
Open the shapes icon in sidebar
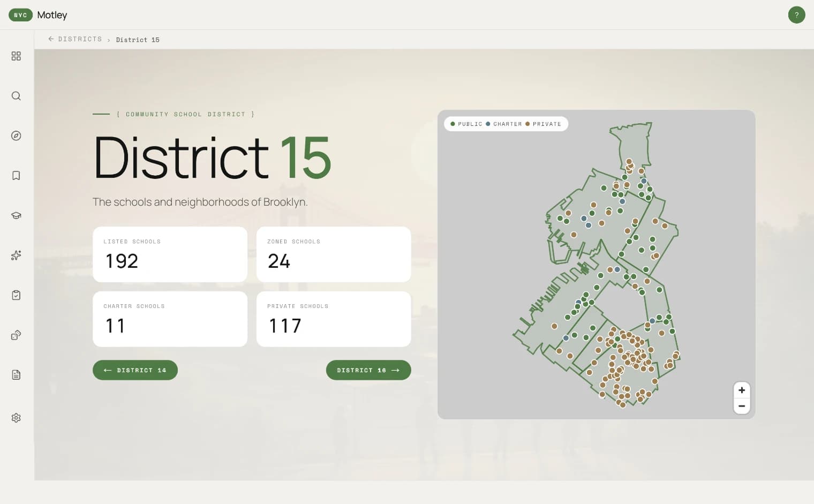pyautogui.click(x=16, y=335)
